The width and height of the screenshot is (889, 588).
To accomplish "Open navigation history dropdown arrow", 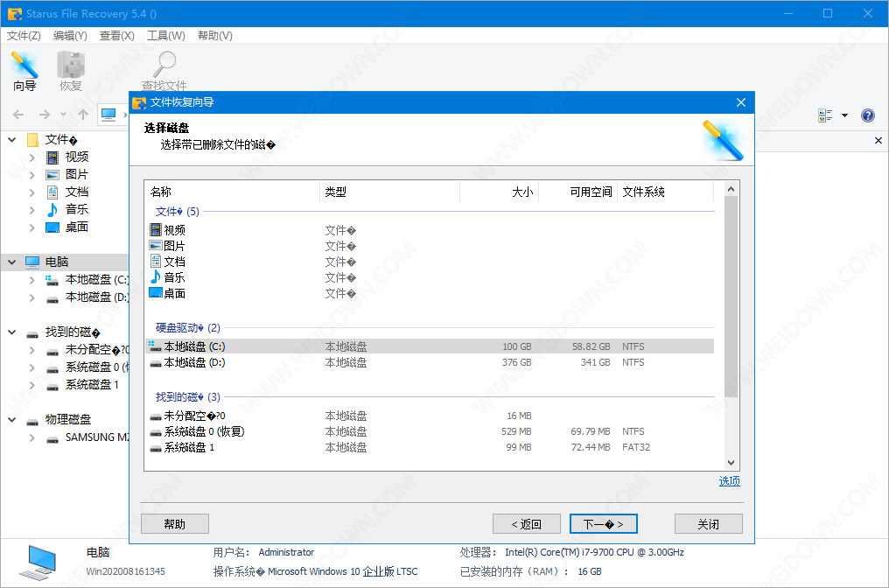I will click(63, 115).
